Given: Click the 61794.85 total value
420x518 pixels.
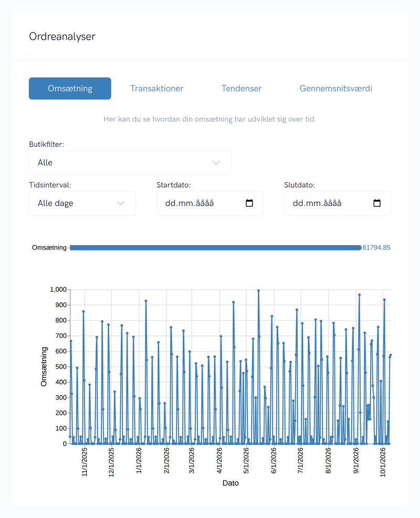Looking at the screenshot, I should click(376, 248).
